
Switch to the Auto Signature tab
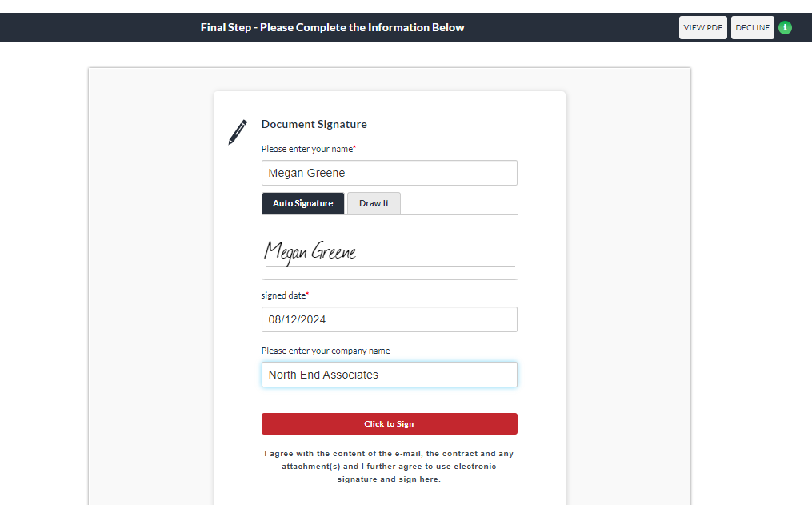[x=302, y=203]
